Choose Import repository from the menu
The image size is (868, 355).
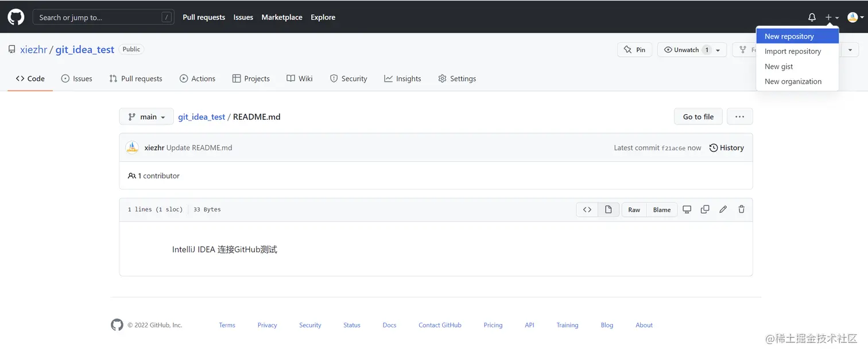tap(797, 51)
